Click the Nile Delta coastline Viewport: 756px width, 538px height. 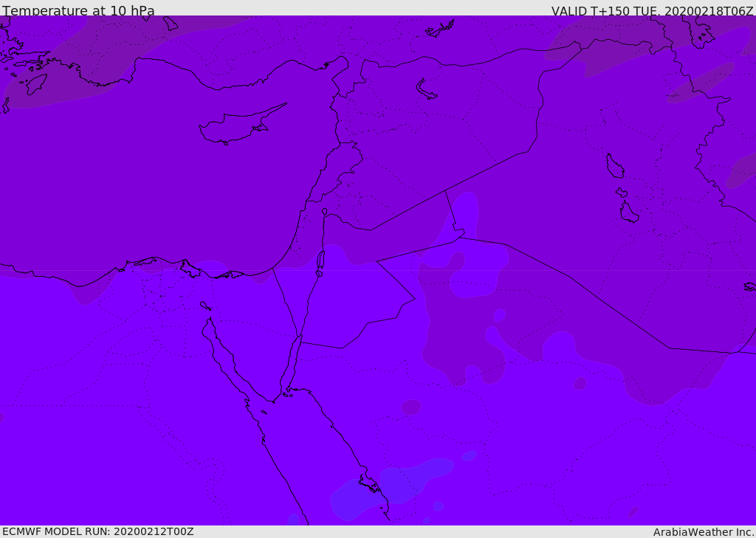coord(159,266)
